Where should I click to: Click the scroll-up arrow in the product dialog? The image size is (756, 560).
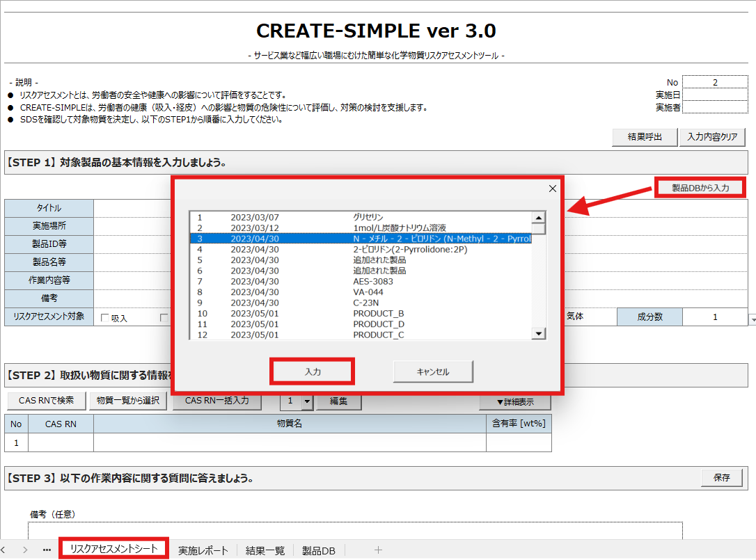tap(538, 218)
